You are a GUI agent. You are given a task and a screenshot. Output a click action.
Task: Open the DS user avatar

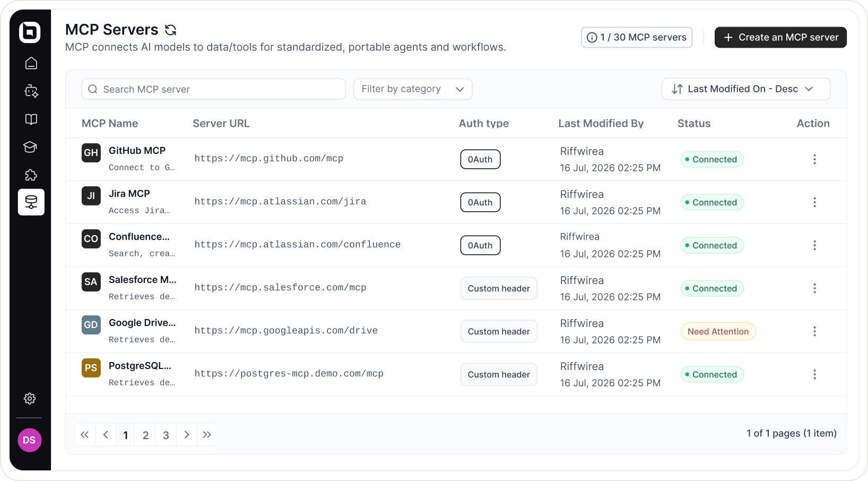tap(30, 440)
